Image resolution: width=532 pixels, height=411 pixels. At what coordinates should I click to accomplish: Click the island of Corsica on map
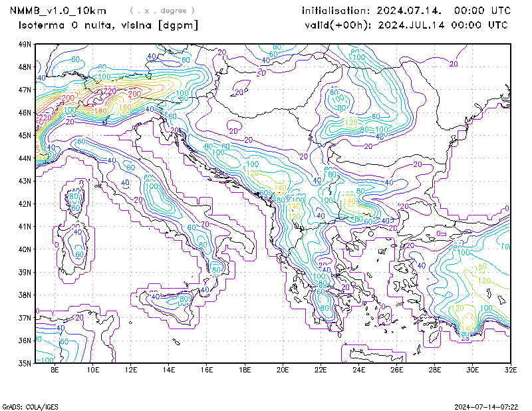[73, 202]
